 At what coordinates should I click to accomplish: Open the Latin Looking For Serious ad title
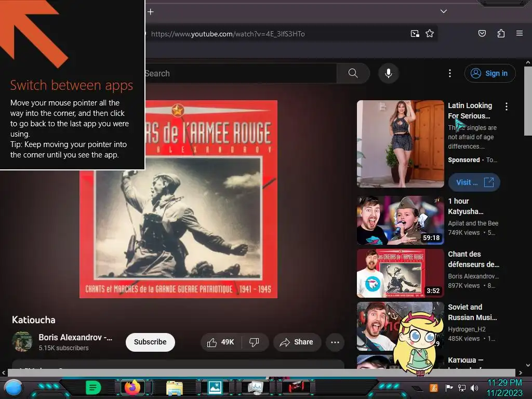pos(470,111)
